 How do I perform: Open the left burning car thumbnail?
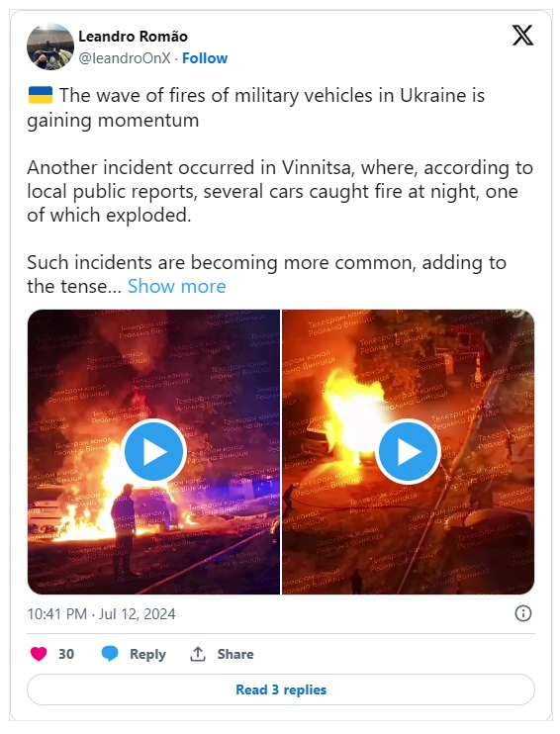tap(153, 452)
